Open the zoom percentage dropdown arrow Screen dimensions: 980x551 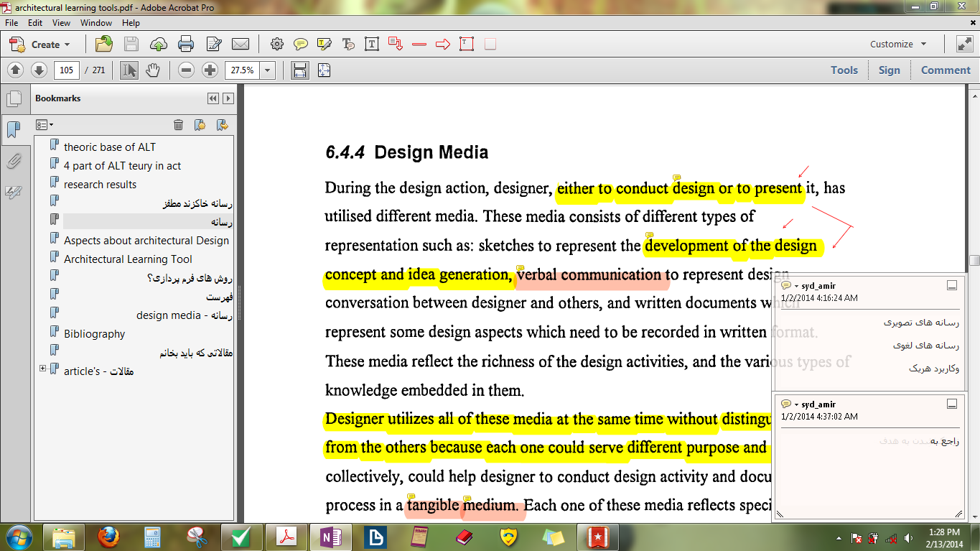[x=268, y=70]
